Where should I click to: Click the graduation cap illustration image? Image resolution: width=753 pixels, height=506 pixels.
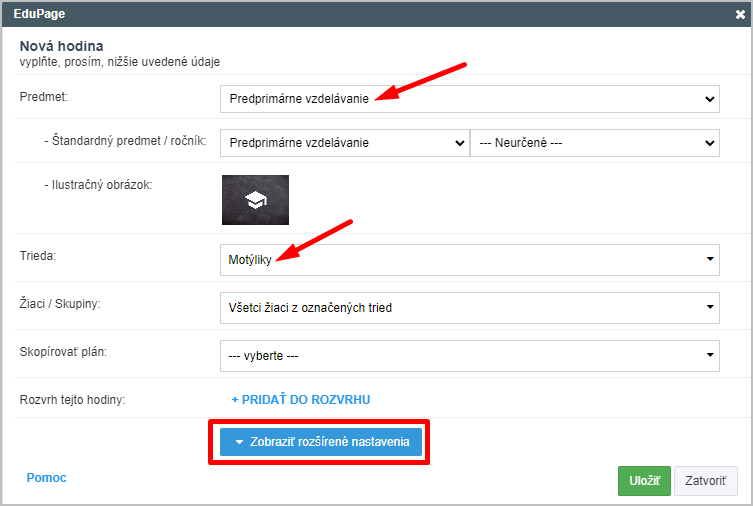pos(255,200)
